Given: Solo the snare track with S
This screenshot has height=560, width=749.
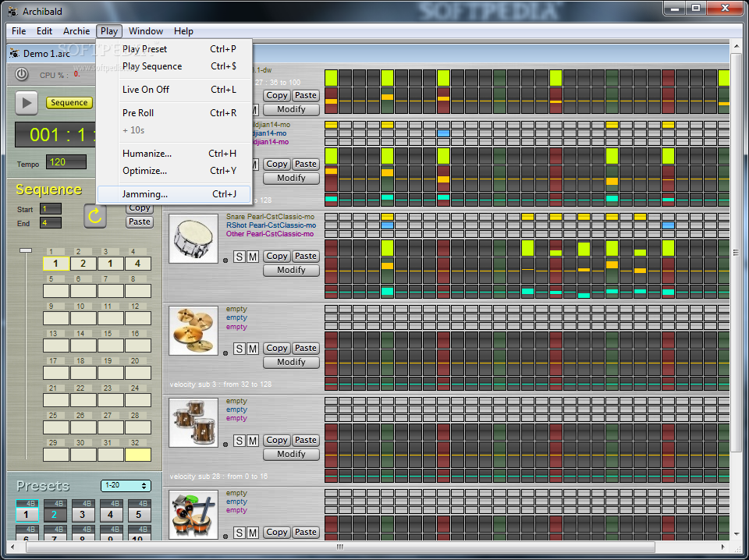Looking at the screenshot, I should pyautogui.click(x=240, y=257).
